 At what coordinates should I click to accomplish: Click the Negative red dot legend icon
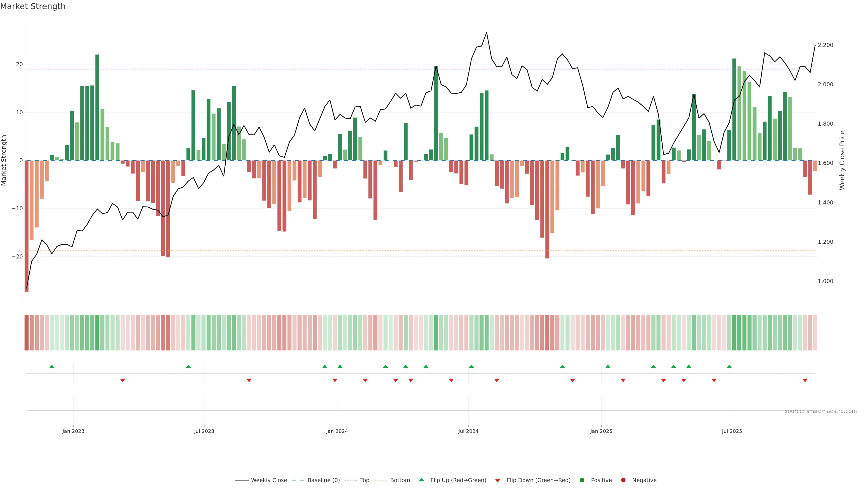tap(623, 480)
